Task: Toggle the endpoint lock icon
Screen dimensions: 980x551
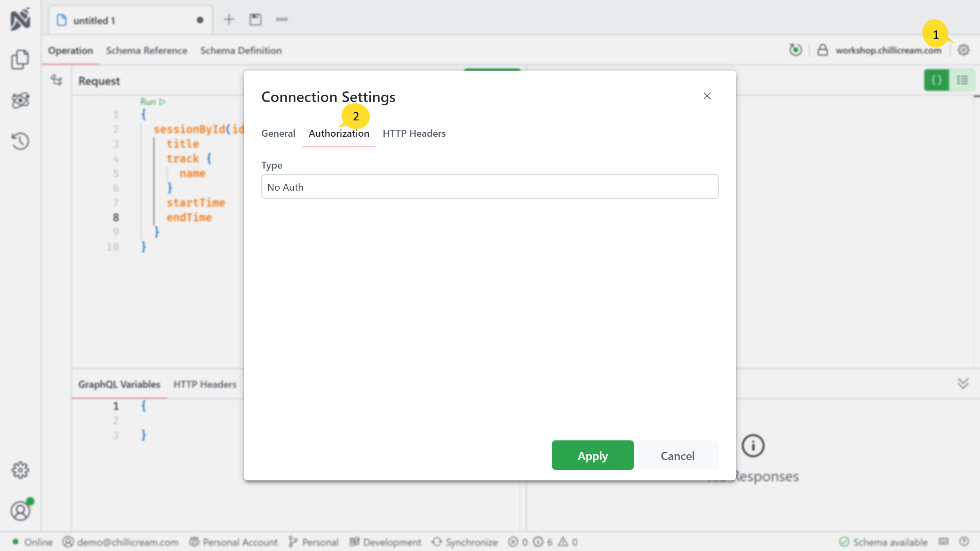Action: tap(822, 50)
